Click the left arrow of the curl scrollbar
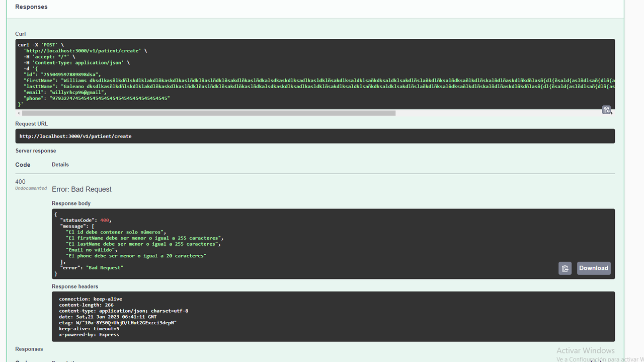644x362 pixels. point(19,113)
